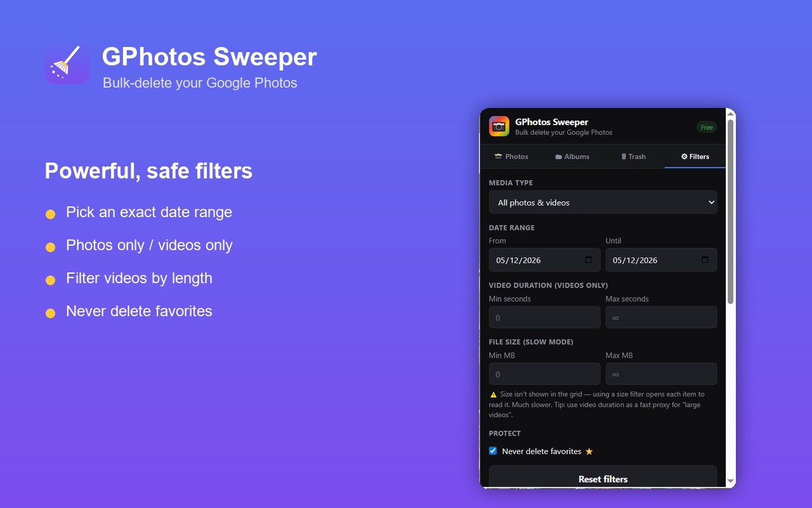
Task: Click the yellow warning triangle icon
Action: (494, 394)
